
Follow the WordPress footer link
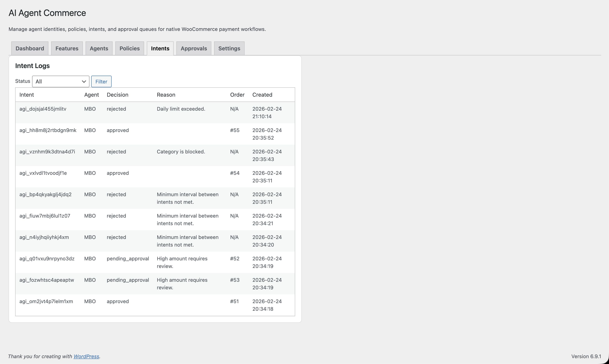pyautogui.click(x=86, y=356)
